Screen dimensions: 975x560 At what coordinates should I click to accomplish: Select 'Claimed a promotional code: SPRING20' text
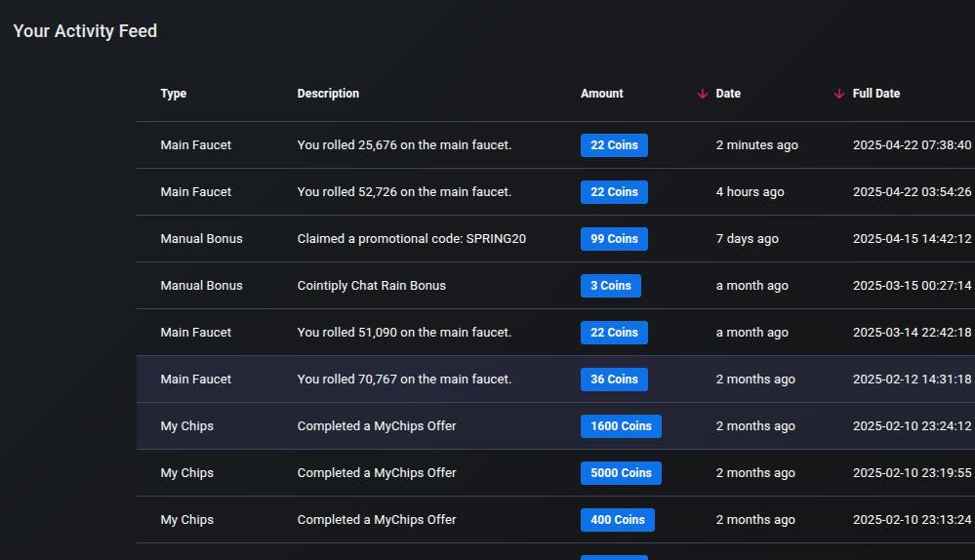(412, 239)
